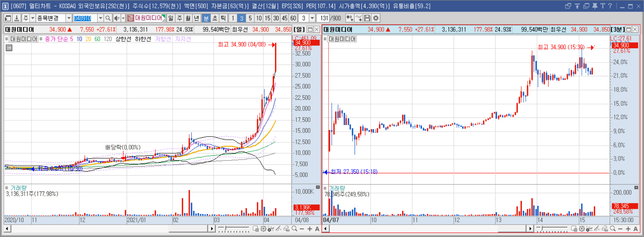
Task: Click the add chart candlestick icon in toolbar
Action: coord(349,18)
